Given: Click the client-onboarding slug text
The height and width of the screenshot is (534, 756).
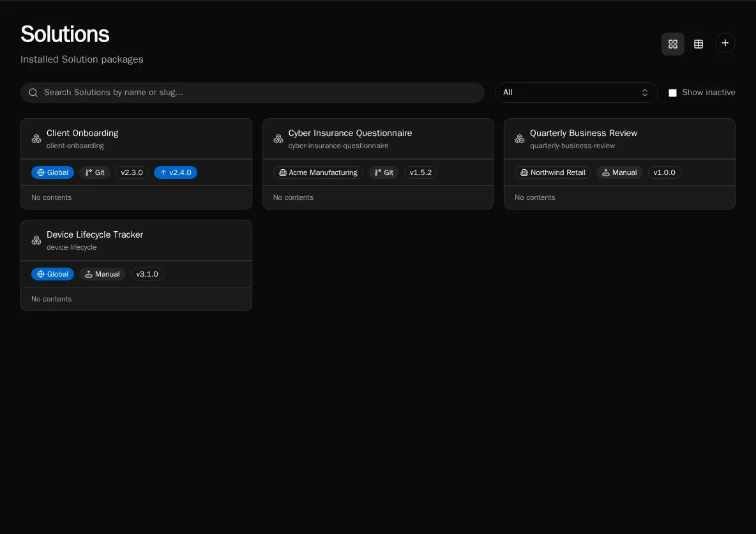Looking at the screenshot, I should coord(75,146).
